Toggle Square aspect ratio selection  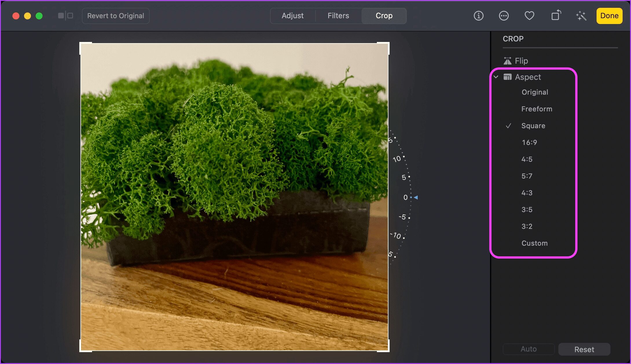(533, 125)
